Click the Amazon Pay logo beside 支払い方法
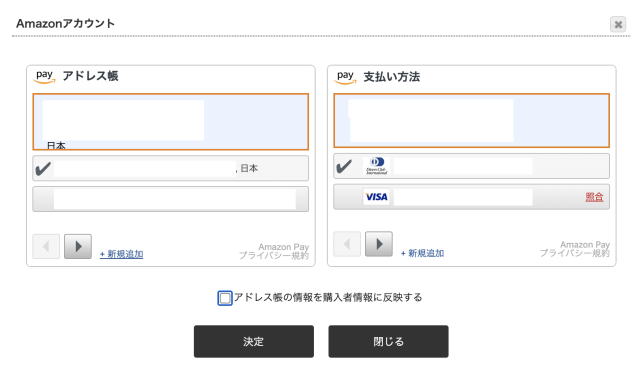 [345, 77]
